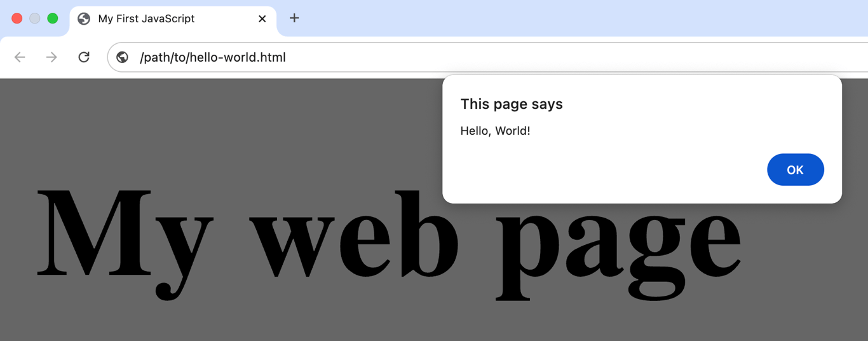Click the gray minimize window button

35,18
